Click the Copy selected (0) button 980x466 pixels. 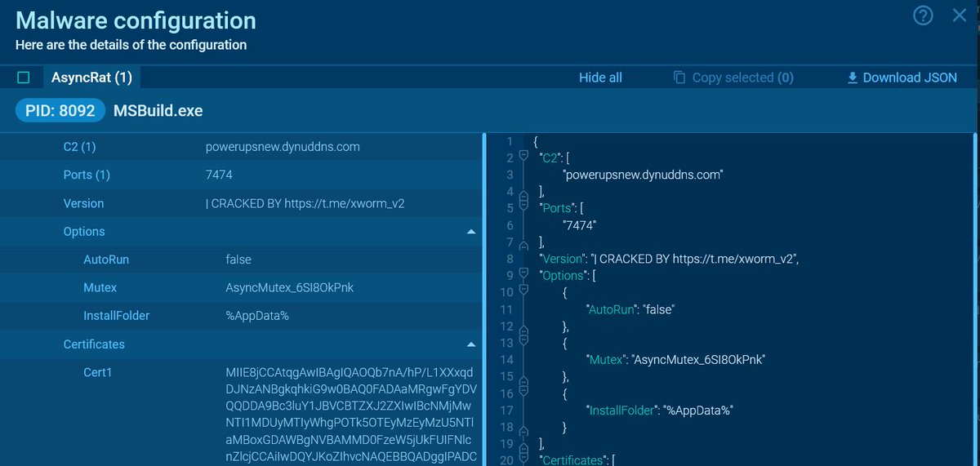[x=733, y=78]
